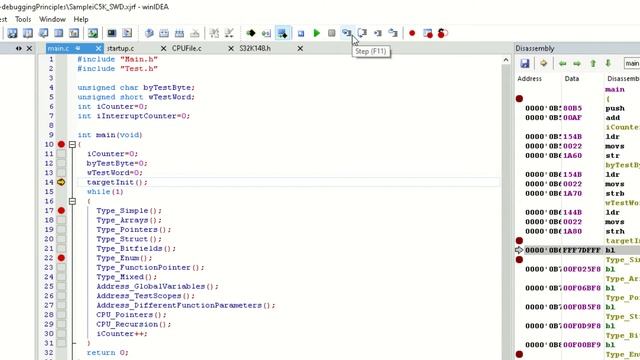Screen dimensions: 640x360
Task: Switch to the CPUFile.c tab
Action: [187, 48]
